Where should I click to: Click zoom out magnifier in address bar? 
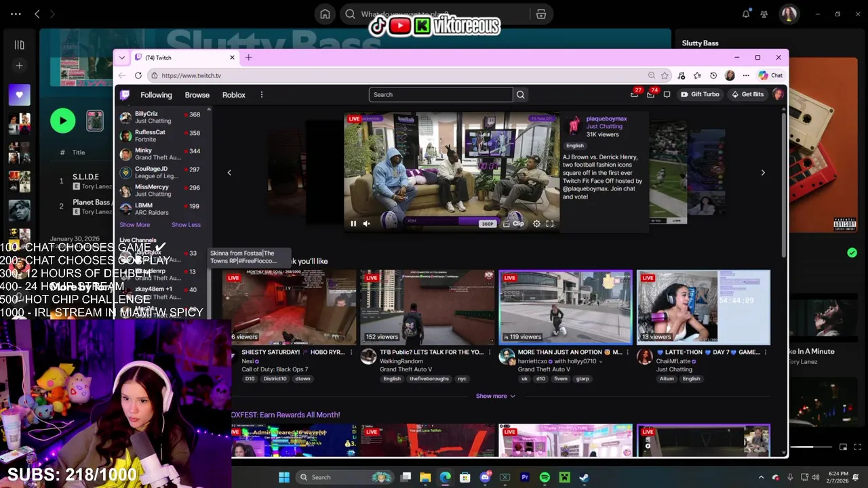click(652, 75)
